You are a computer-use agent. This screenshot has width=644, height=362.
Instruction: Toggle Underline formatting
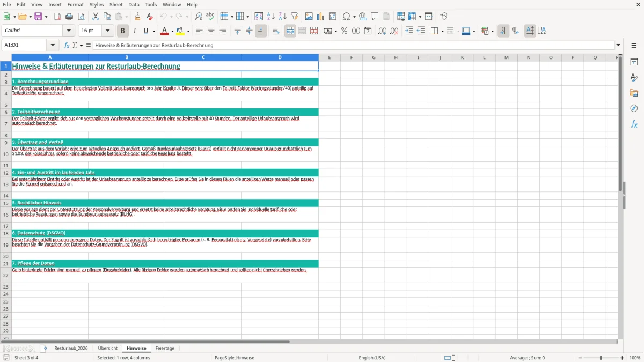point(145,31)
